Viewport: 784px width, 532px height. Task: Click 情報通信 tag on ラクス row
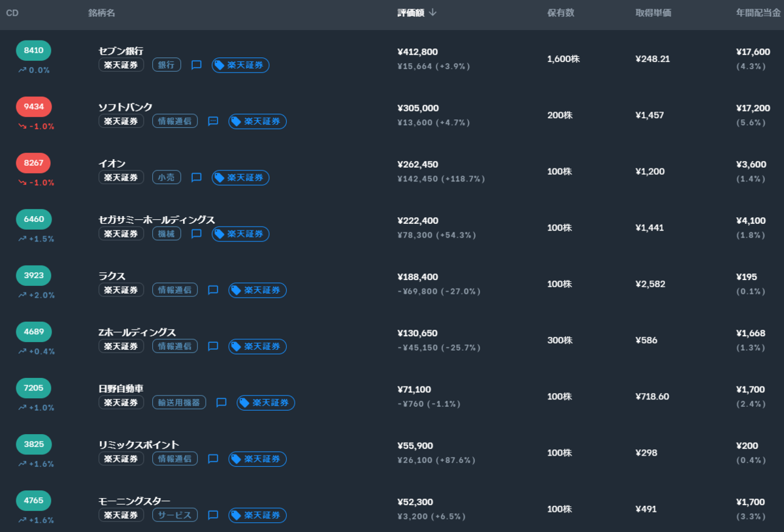pyautogui.click(x=175, y=290)
